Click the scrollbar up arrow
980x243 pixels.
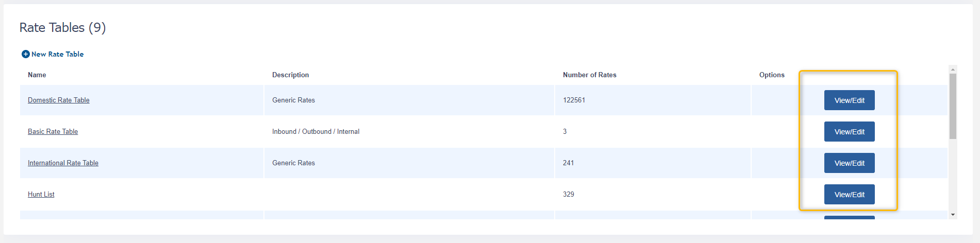tap(953, 69)
